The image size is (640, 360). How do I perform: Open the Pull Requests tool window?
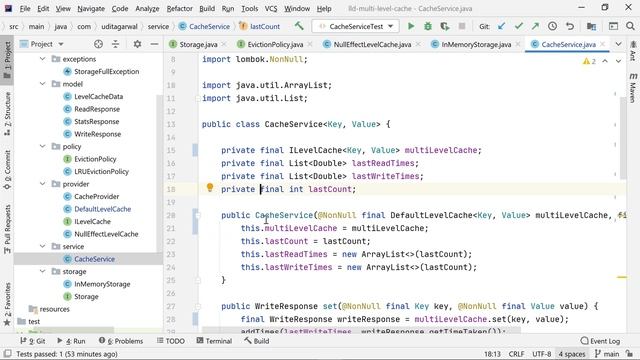point(7,229)
